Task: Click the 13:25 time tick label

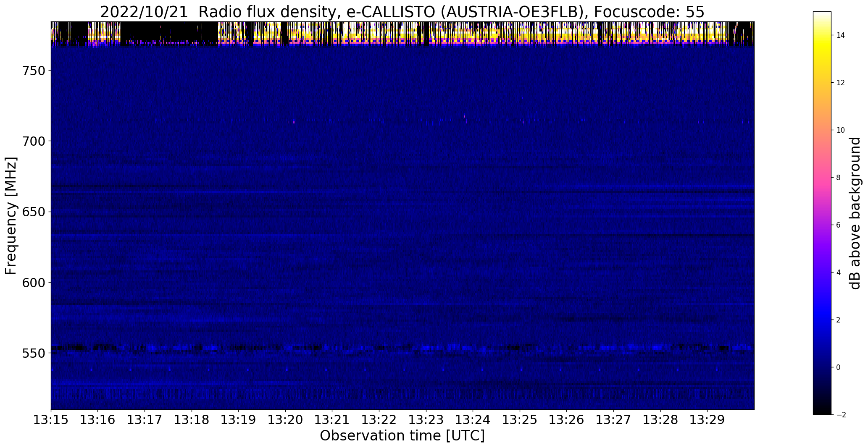Action: pos(520,420)
